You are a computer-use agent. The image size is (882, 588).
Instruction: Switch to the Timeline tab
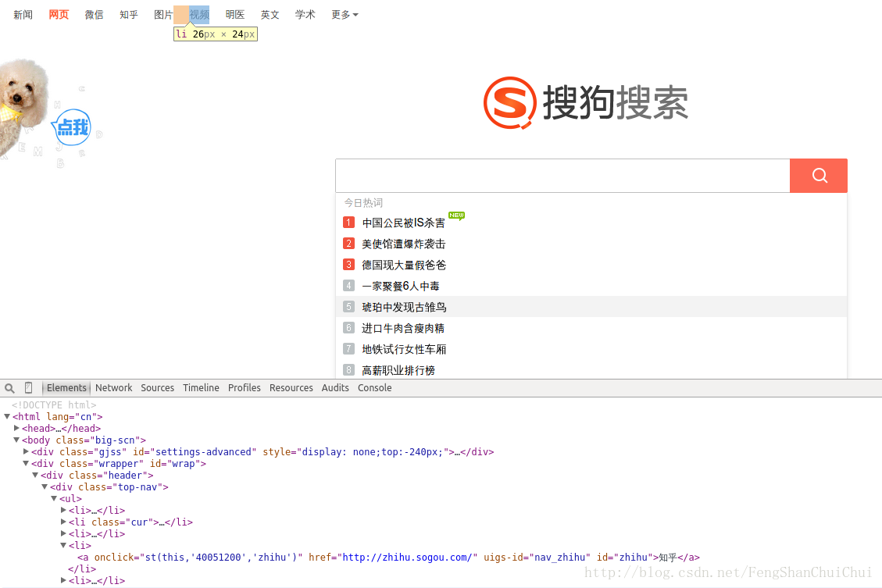[201, 388]
